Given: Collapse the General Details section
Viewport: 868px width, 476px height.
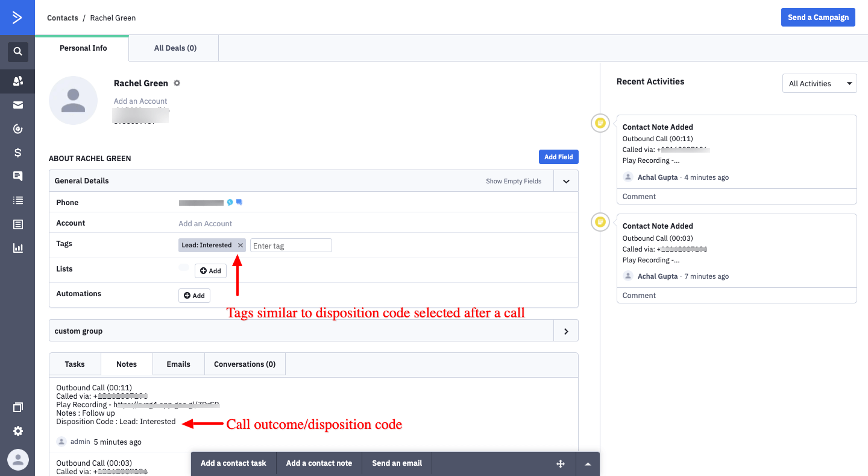Looking at the screenshot, I should [x=566, y=181].
